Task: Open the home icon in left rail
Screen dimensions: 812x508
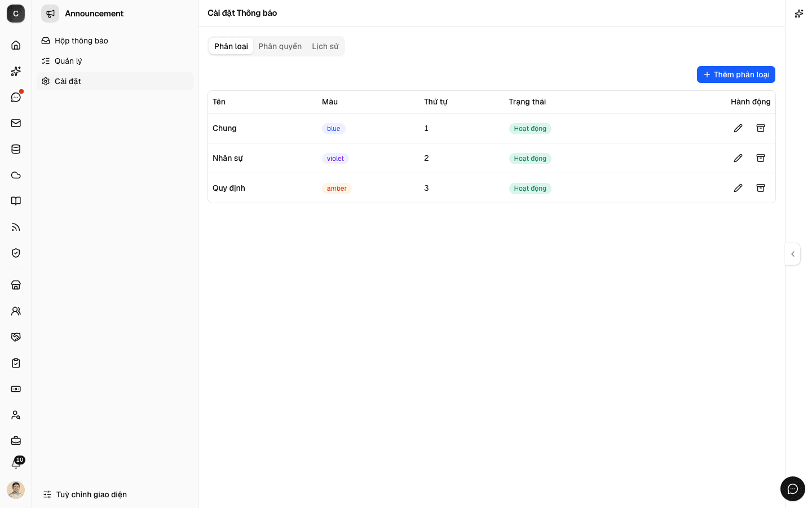Action: click(16, 45)
